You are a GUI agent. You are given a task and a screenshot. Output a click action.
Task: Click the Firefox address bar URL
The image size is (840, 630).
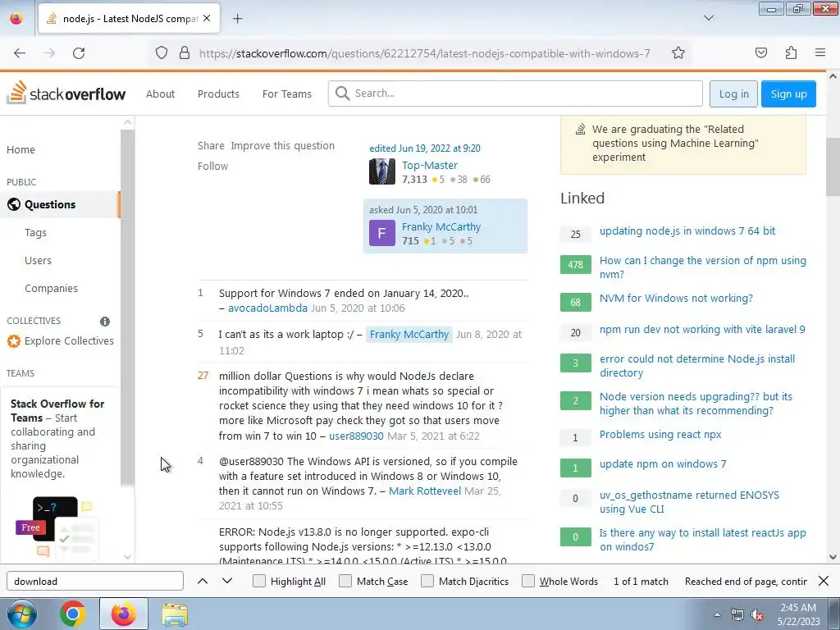point(424,53)
